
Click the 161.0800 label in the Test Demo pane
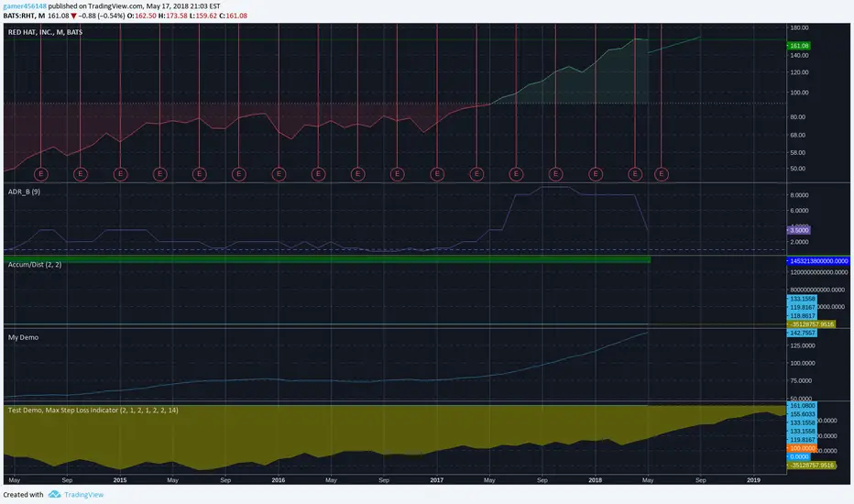[802, 405]
